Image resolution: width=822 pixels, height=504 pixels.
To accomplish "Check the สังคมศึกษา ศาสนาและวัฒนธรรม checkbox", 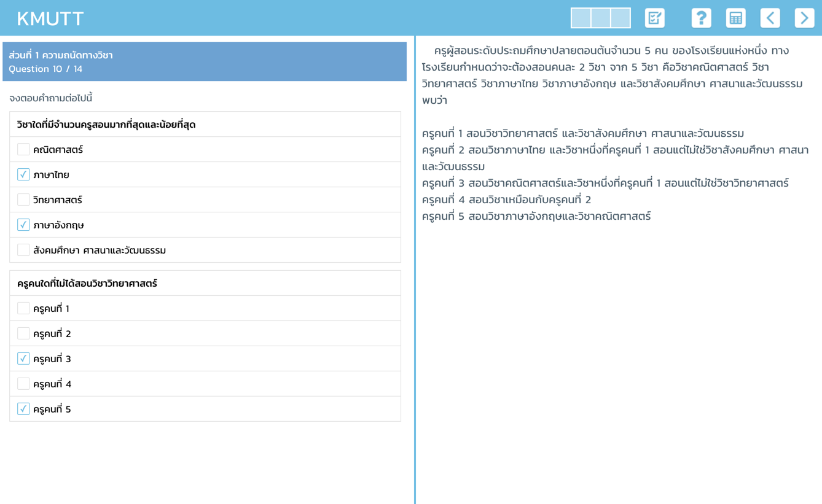I will [x=23, y=250].
